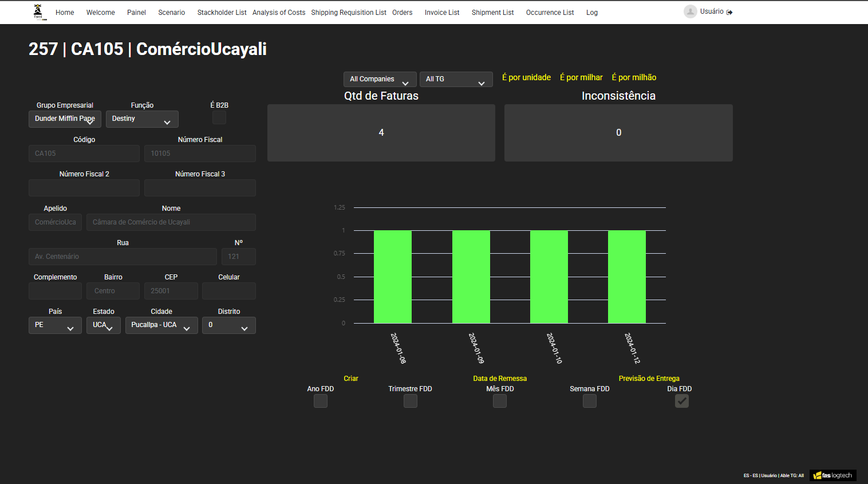The image size is (868, 484).
Task: Toggle the É B2B checkbox
Action: click(219, 117)
